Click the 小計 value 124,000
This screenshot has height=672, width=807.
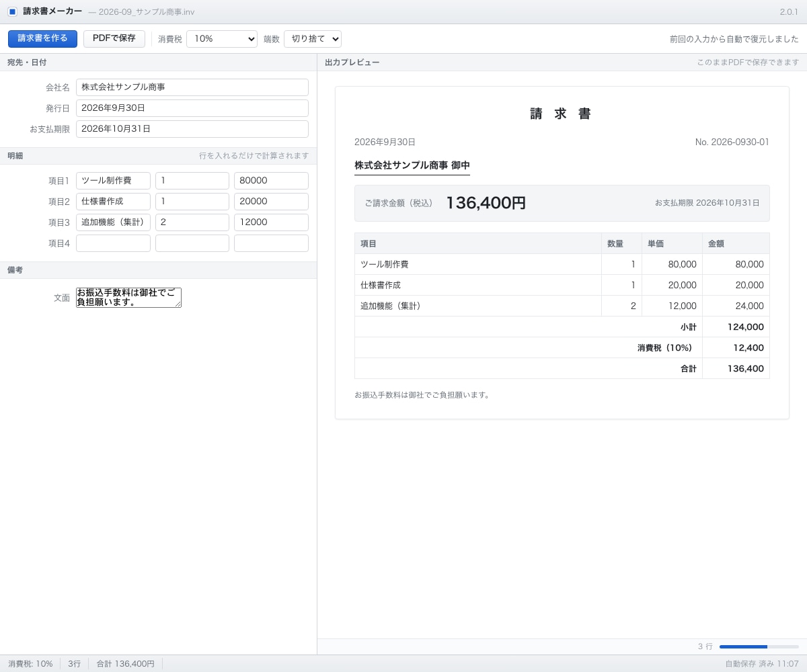tap(736, 327)
